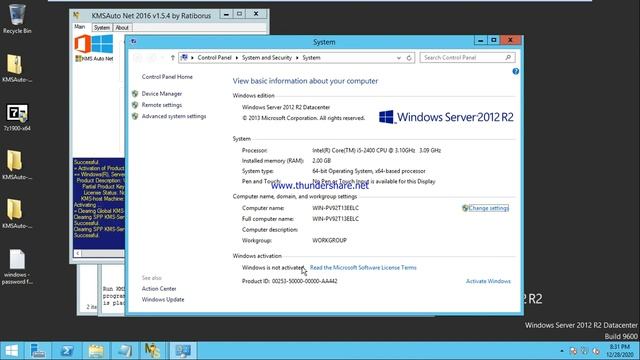Open Remote settings link
This screenshot has width=640, height=360.
pos(162,105)
